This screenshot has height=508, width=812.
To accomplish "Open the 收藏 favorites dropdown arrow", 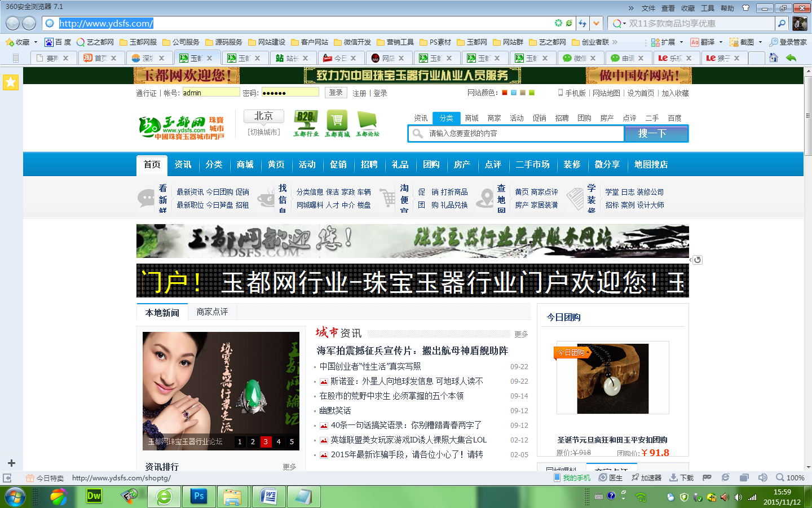I will tap(36, 42).
